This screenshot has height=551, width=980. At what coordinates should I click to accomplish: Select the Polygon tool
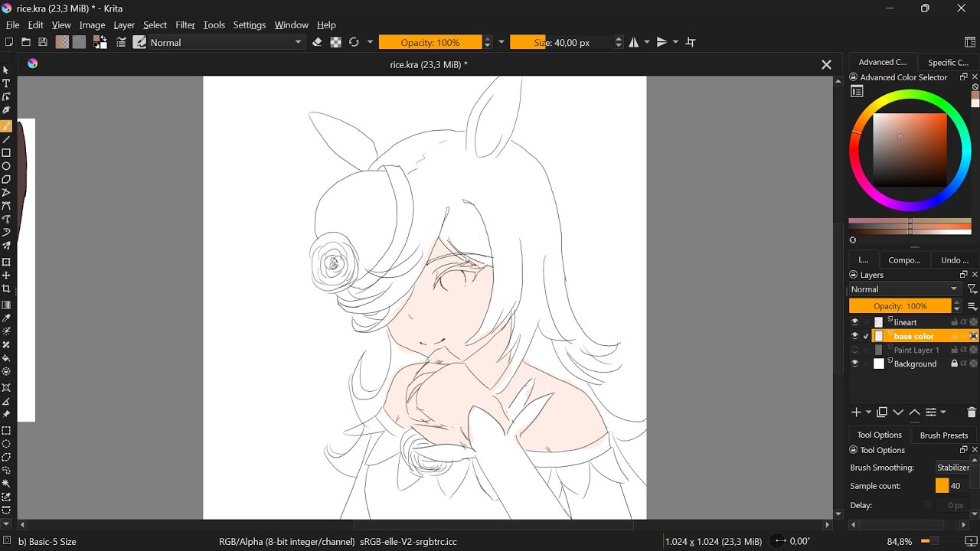click(x=7, y=179)
